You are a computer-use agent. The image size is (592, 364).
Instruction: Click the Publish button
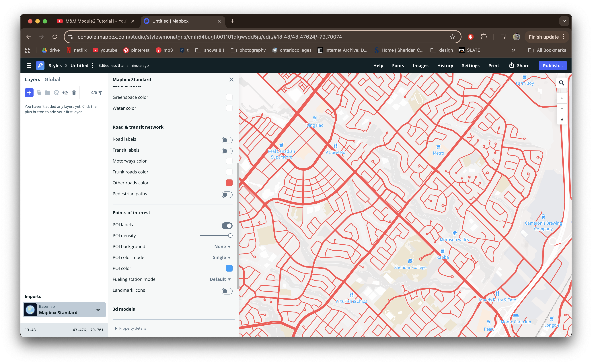click(x=552, y=66)
